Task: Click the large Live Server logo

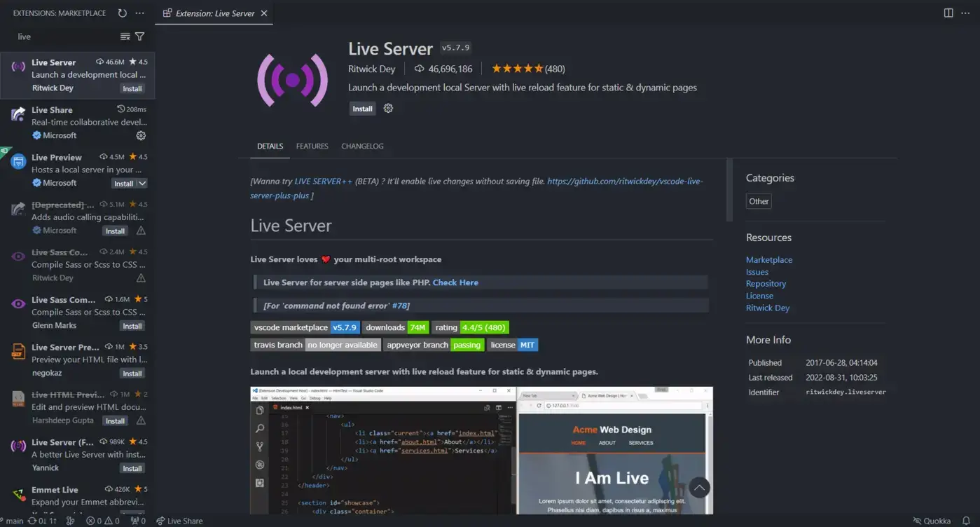Action: pyautogui.click(x=292, y=81)
